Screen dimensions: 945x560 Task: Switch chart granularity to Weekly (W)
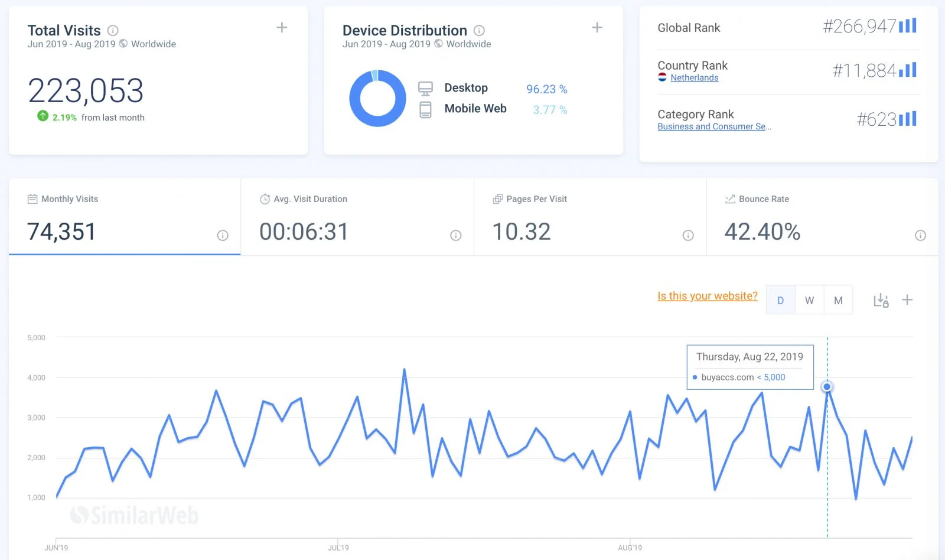click(x=809, y=300)
